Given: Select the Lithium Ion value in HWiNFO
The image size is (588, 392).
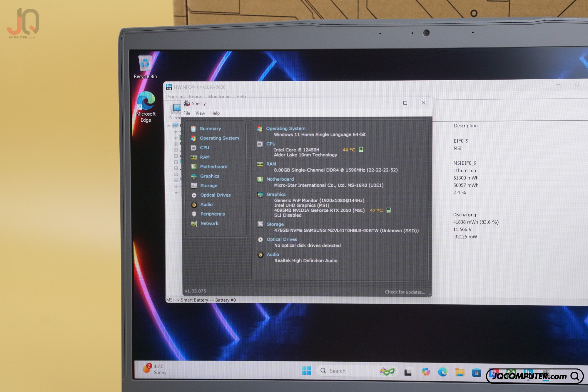Looking at the screenshot, I should [x=465, y=171].
